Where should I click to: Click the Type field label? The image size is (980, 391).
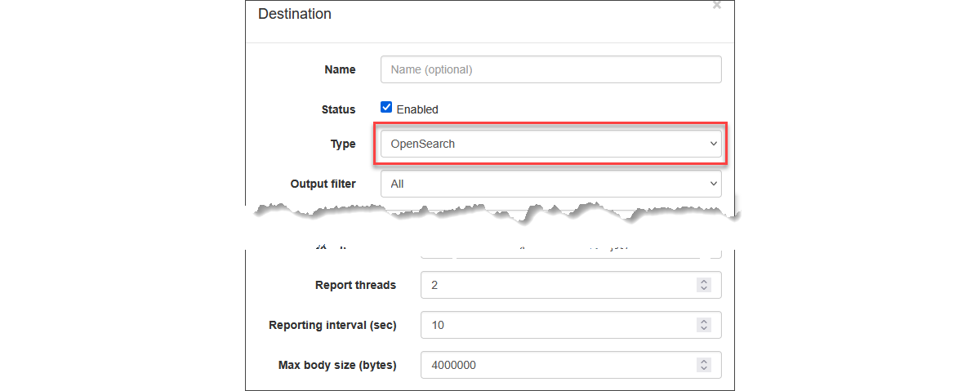pyautogui.click(x=343, y=144)
